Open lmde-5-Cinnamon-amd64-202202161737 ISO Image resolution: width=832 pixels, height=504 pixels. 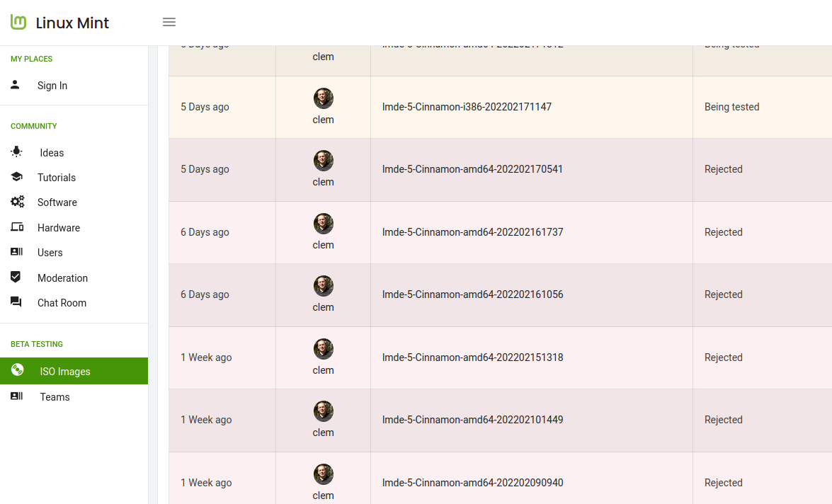473,232
